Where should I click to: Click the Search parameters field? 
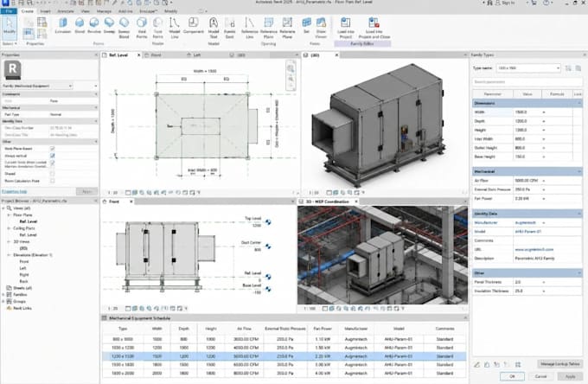point(527,82)
